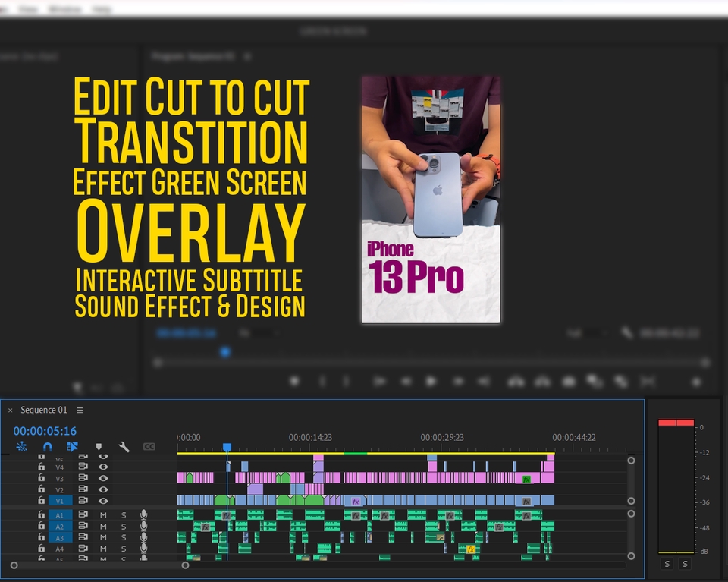The image size is (728, 582).
Task: Enable voice-over record on track A3
Action: coord(144,537)
